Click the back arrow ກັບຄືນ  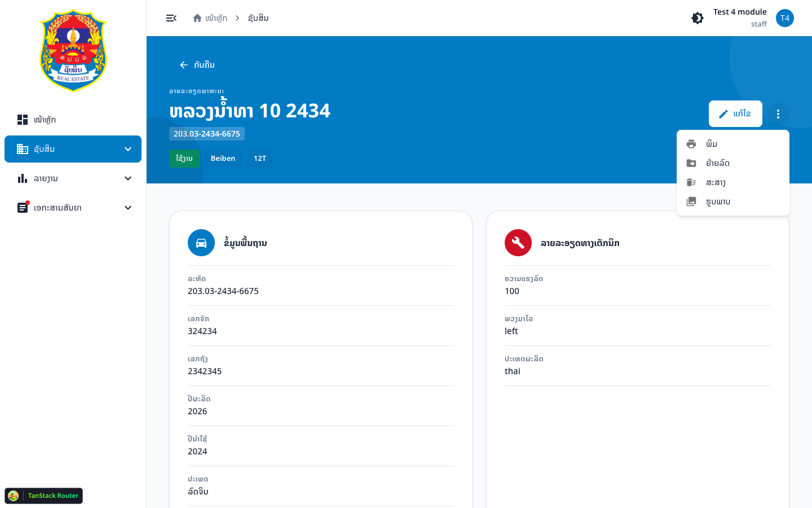coord(197,65)
